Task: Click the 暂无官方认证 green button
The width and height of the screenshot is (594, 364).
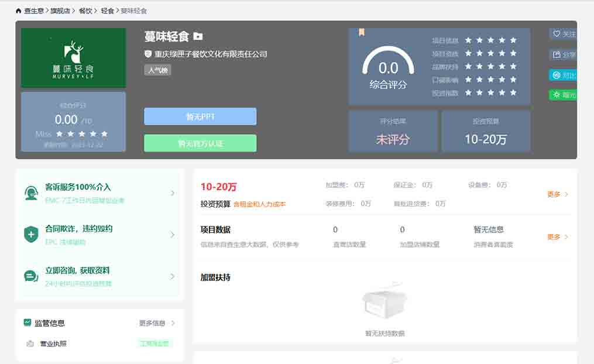Action: click(x=200, y=143)
